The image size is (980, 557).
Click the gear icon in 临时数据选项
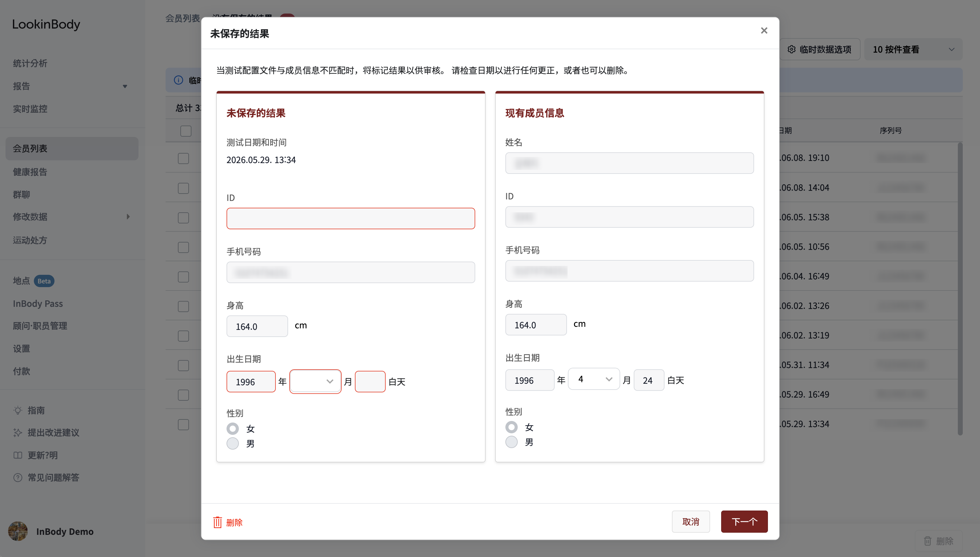[x=791, y=49]
